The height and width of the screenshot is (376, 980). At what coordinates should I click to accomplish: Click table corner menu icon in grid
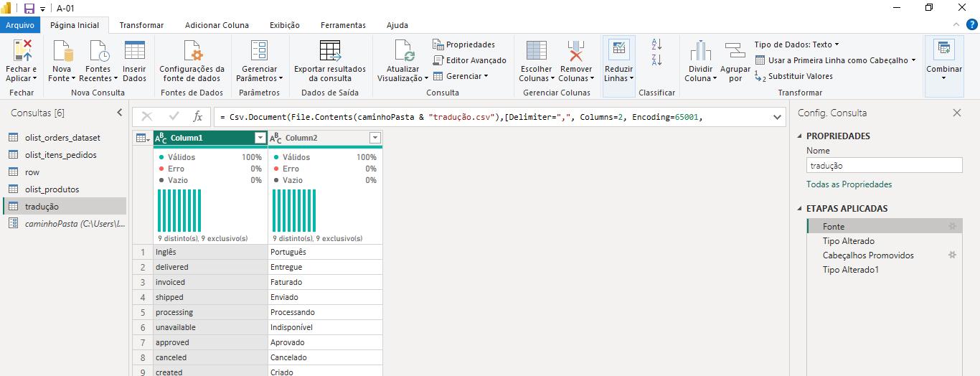pyautogui.click(x=143, y=138)
